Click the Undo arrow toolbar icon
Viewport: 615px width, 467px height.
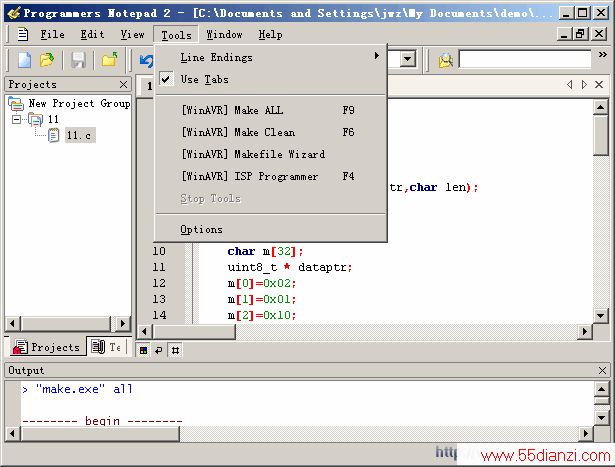pyautogui.click(x=146, y=60)
